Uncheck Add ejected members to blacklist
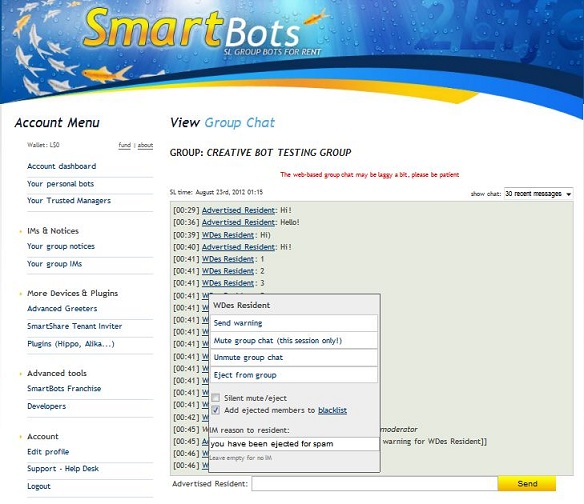Screen dimensions: 584x504 (215, 410)
